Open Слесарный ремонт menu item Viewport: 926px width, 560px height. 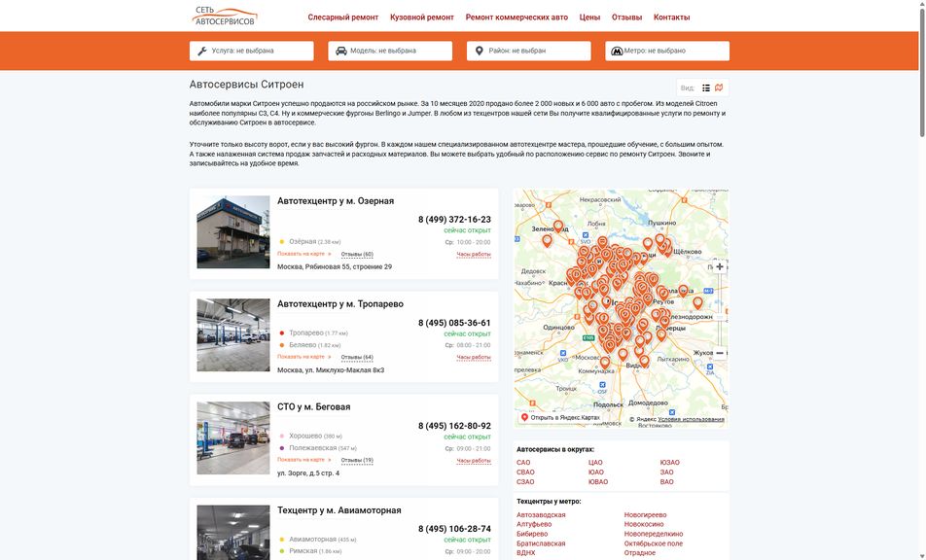click(342, 17)
